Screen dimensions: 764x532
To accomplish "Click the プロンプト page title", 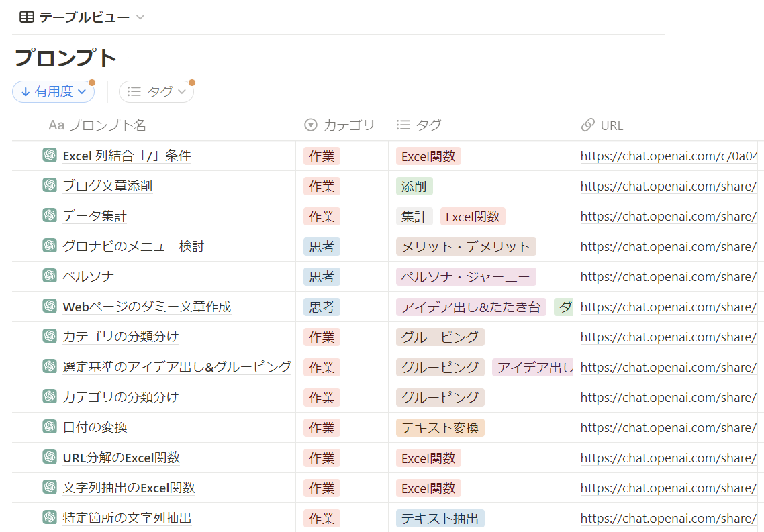I will tap(64, 58).
